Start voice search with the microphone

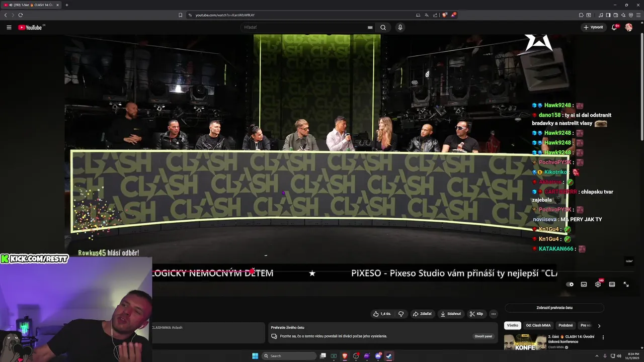pyautogui.click(x=400, y=27)
